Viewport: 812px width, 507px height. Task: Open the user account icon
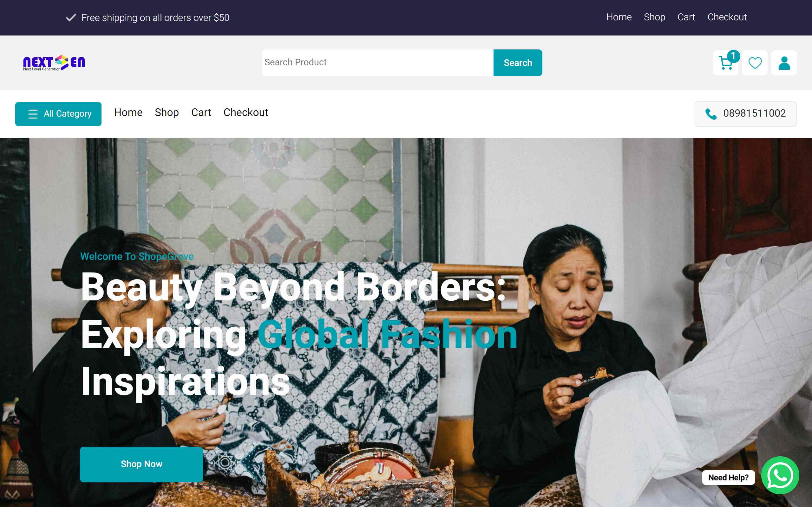coord(784,63)
